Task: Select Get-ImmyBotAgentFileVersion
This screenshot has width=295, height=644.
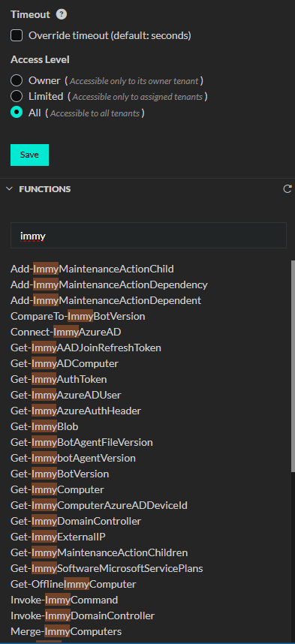Action: 82,442
